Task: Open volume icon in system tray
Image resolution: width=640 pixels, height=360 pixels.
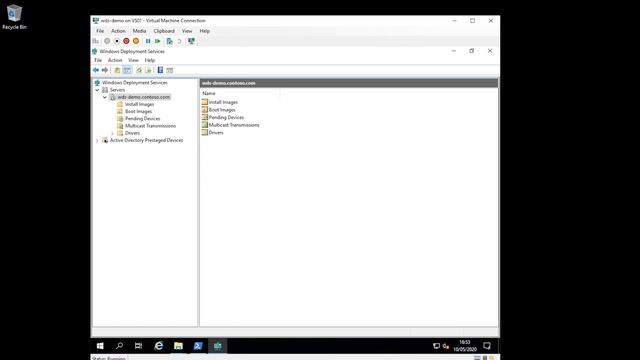Action: (x=446, y=346)
